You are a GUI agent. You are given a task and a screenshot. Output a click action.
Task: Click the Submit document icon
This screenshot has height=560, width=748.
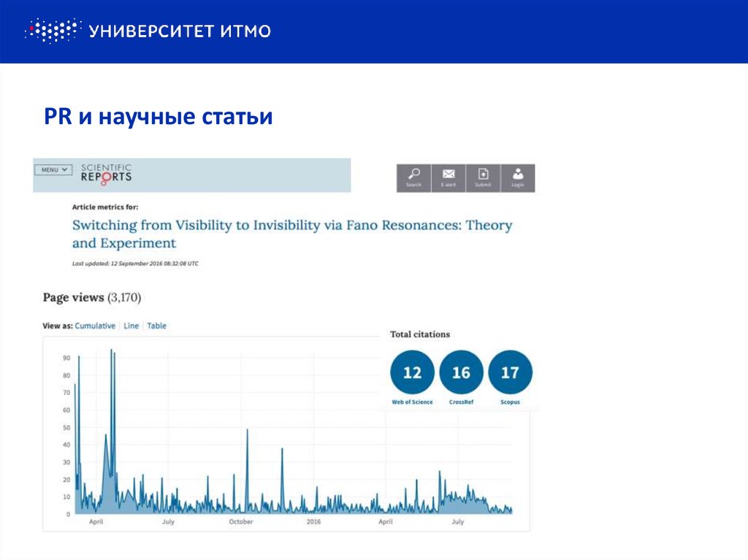coord(483,177)
